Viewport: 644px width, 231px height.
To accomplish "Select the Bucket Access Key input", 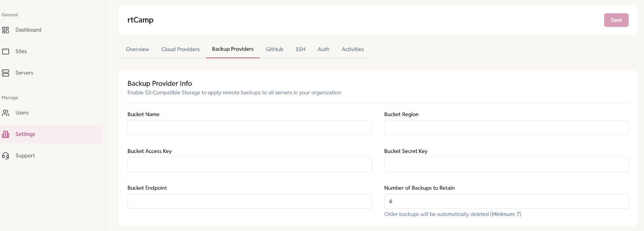I will (250, 165).
